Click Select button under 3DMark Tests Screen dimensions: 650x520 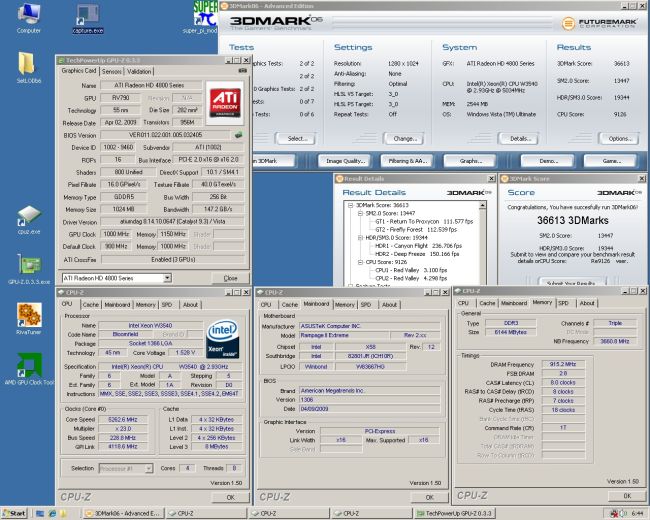297,139
